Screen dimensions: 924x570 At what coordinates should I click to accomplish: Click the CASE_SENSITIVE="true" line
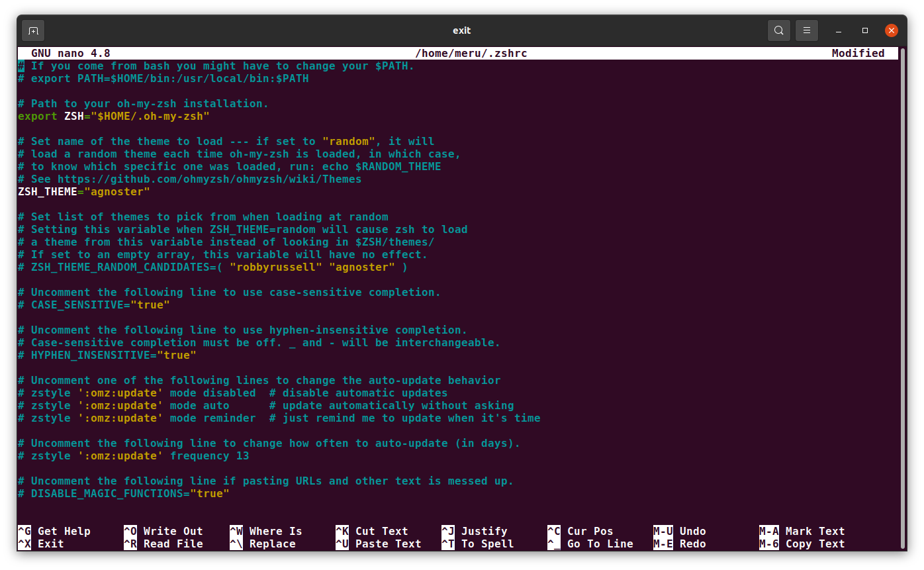(100, 305)
